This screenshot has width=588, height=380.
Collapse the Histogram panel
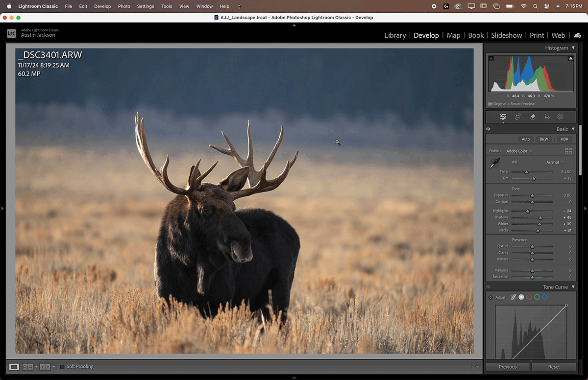[573, 48]
